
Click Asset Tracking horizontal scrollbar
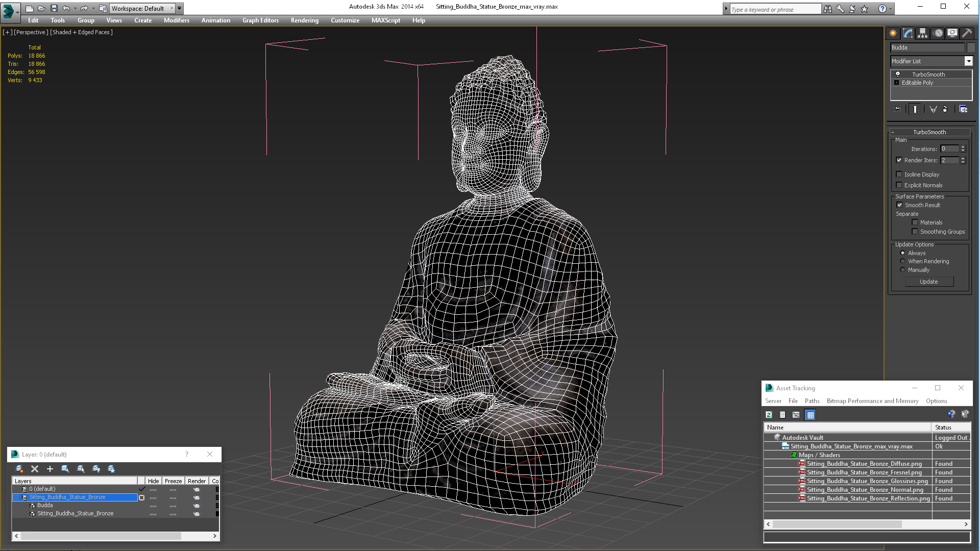[x=837, y=524]
